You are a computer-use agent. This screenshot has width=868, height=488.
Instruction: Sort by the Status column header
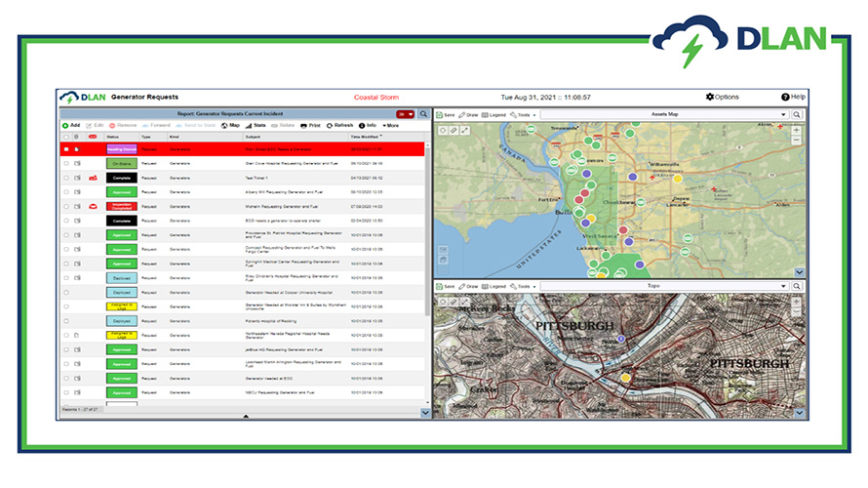pos(113,137)
